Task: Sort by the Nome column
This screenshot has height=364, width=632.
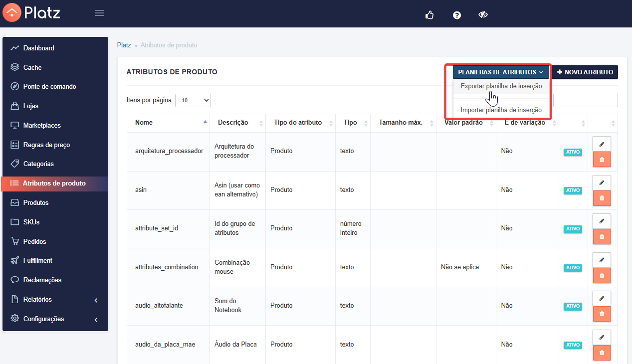Action: [168, 123]
